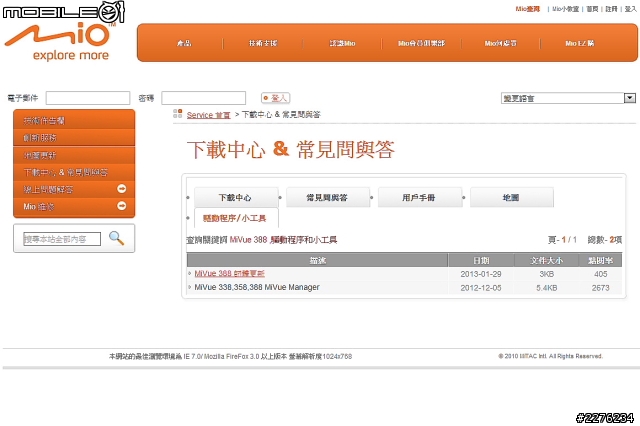Click the hit count 405 cell
The width and height of the screenshot is (640, 426).
pos(600,274)
